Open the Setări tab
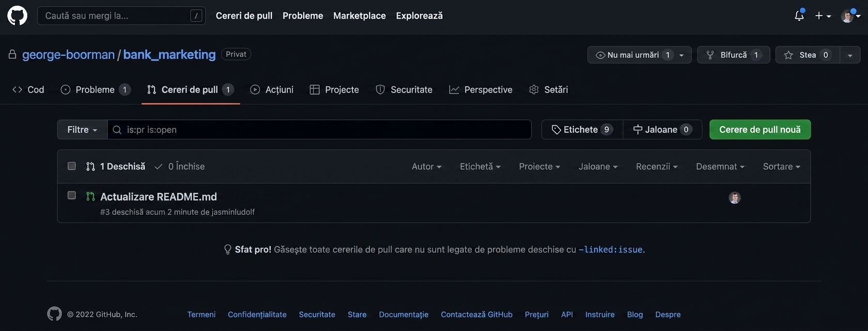This screenshot has width=868, height=331. click(x=549, y=89)
